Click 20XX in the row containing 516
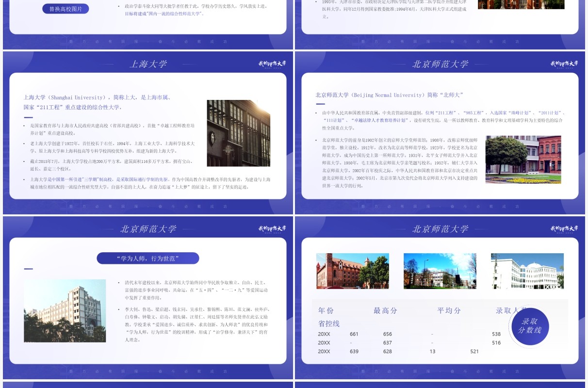This screenshot has width=588, height=388. click(324, 343)
